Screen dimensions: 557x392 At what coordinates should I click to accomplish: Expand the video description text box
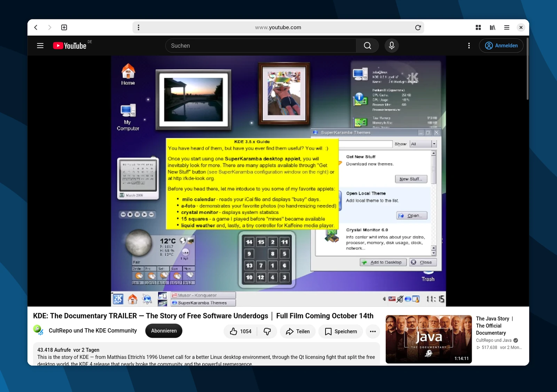point(206,354)
